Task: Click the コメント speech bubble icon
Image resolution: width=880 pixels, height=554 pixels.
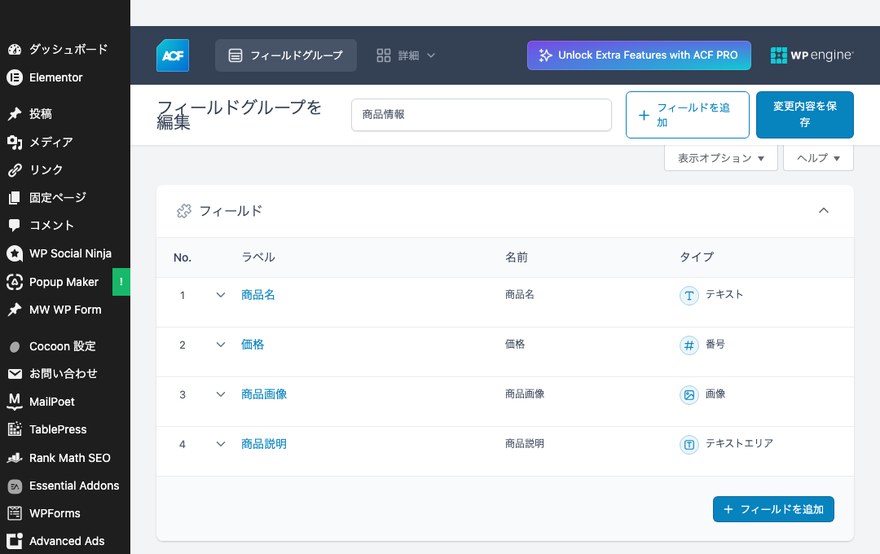Action: click(x=15, y=226)
